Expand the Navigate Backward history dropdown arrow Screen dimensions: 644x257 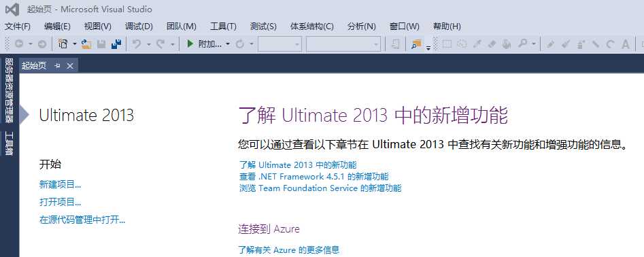click(31, 44)
